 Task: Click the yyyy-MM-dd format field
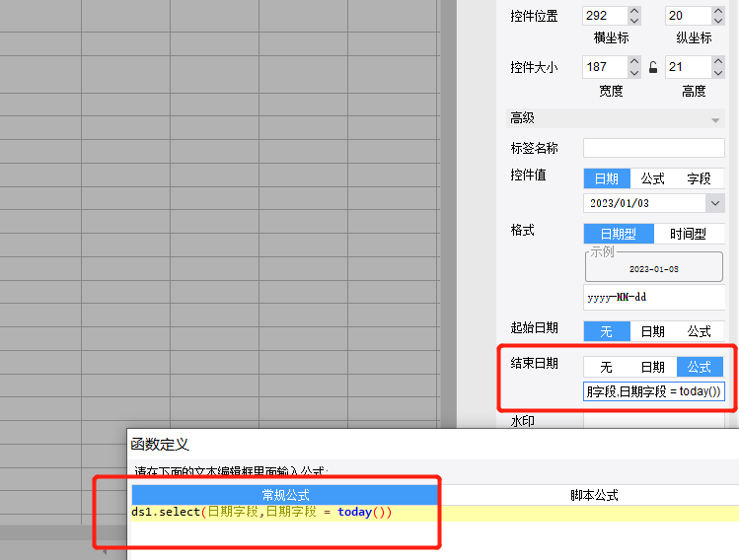point(654,297)
